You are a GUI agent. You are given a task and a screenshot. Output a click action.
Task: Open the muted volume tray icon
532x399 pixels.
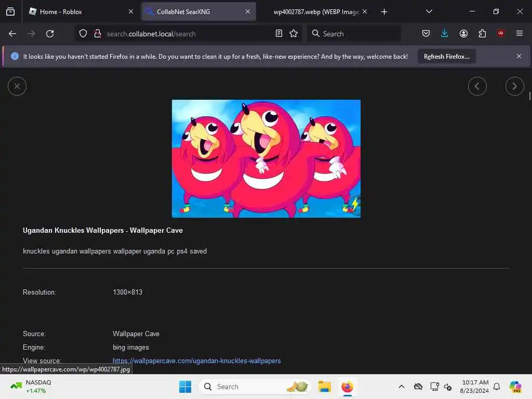pos(448,387)
